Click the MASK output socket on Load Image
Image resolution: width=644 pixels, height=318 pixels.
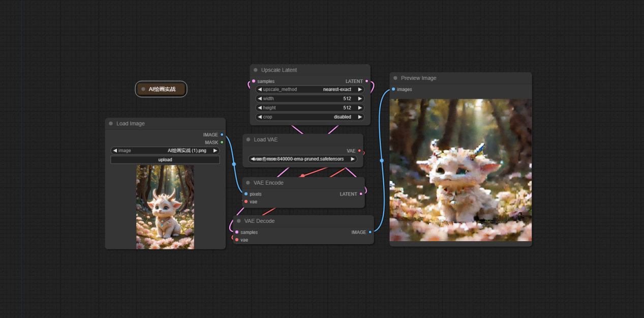click(222, 142)
